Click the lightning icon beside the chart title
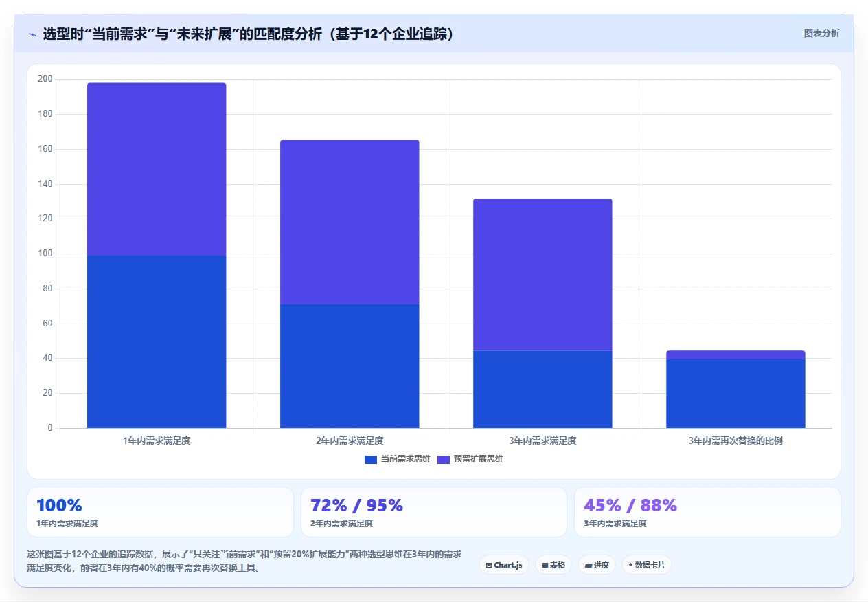868x602 pixels. (x=33, y=34)
